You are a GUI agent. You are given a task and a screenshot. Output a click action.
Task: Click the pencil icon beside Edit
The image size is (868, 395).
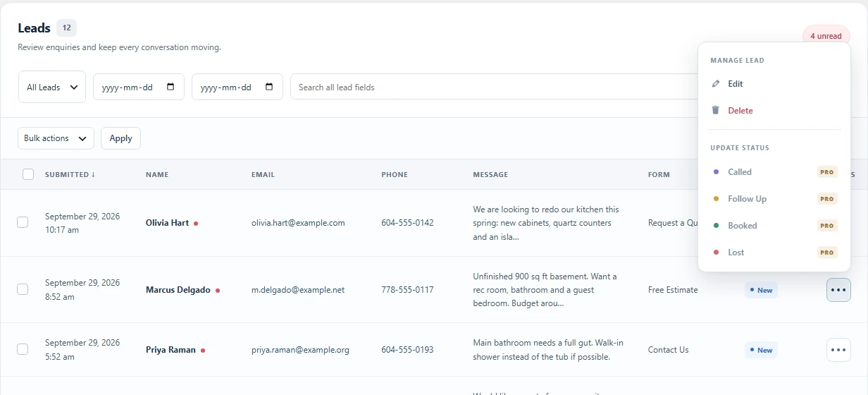(x=716, y=84)
